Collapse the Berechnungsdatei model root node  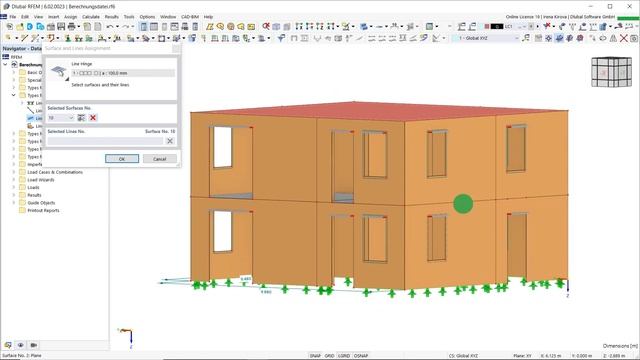[5, 64]
